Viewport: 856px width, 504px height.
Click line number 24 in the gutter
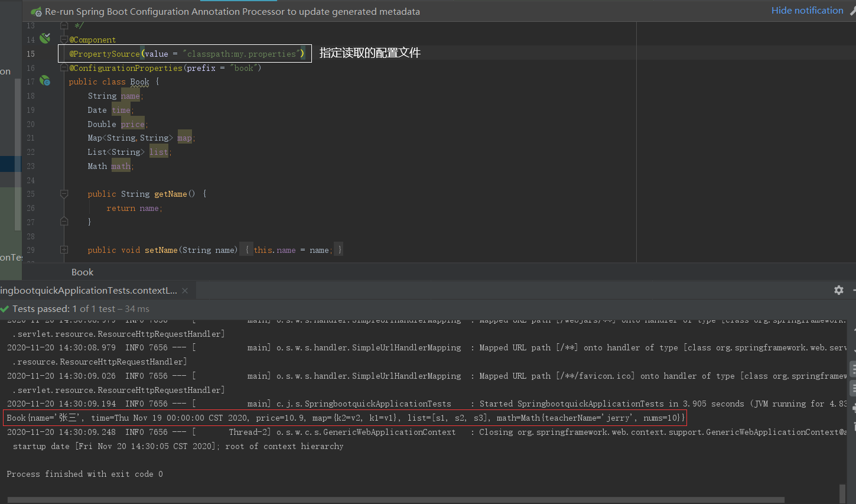pyautogui.click(x=31, y=180)
